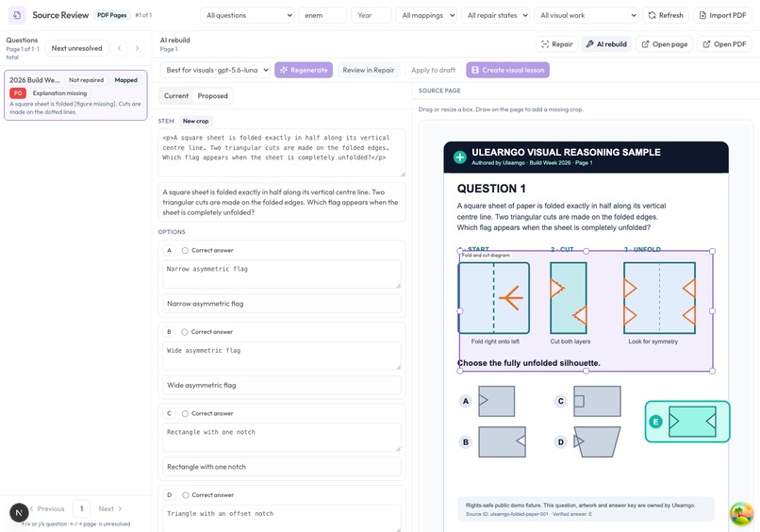Click the external link icon on Open PDF
The height and width of the screenshot is (532, 760).
pyautogui.click(x=706, y=44)
